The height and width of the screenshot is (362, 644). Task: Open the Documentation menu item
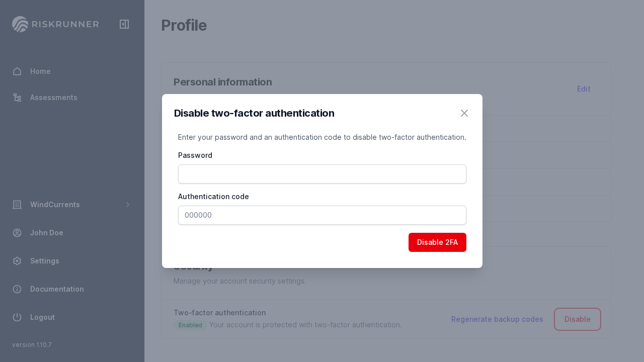pos(57,289)
